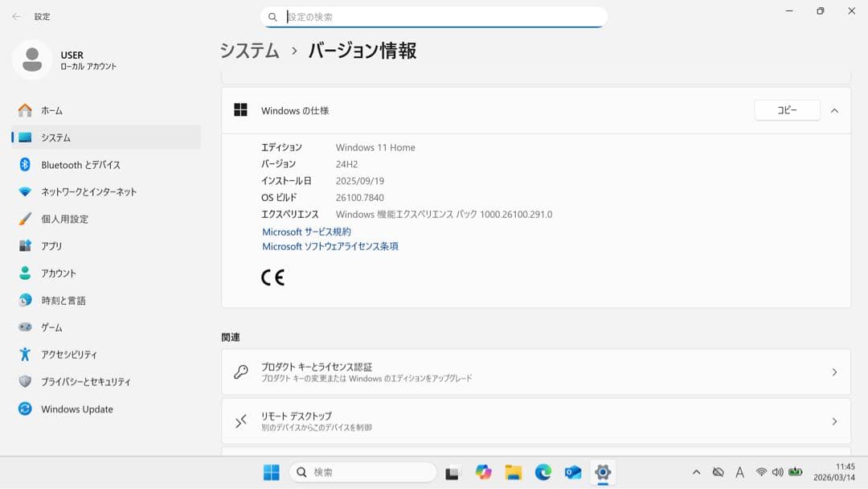Viewport: 868px width, 489px height.
Task: Click the 個人用設定 paintbrush icon
Action: (25, 219)
